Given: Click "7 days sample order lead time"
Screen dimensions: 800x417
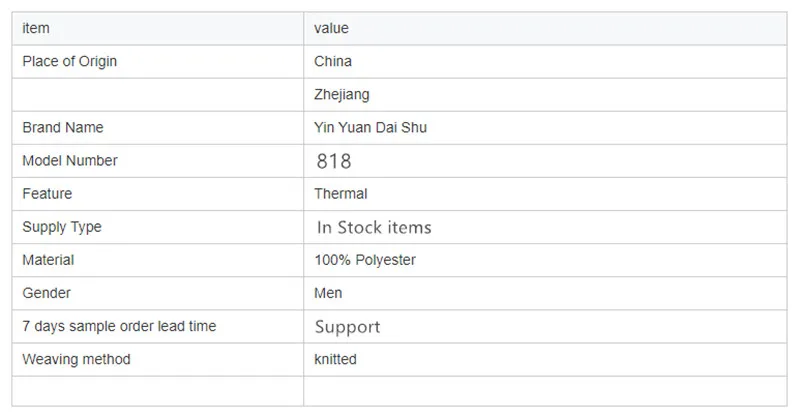Looking at the screenshot, I should [119, 326].
